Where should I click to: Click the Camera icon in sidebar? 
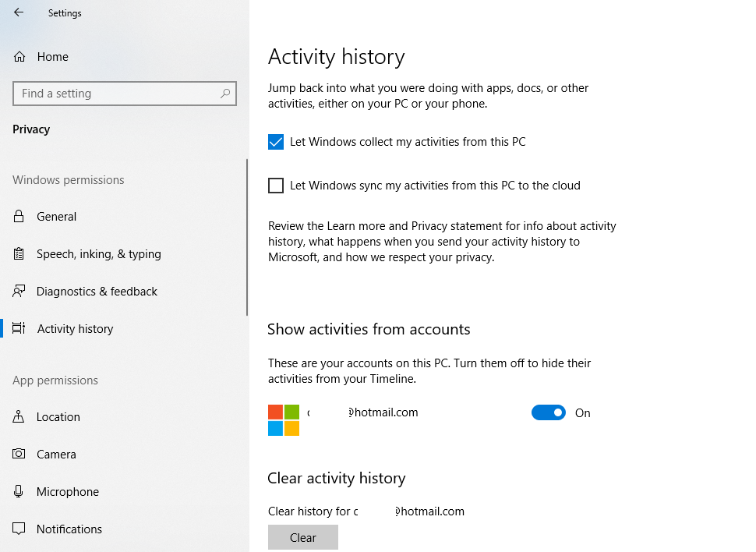tap(19, 454)
